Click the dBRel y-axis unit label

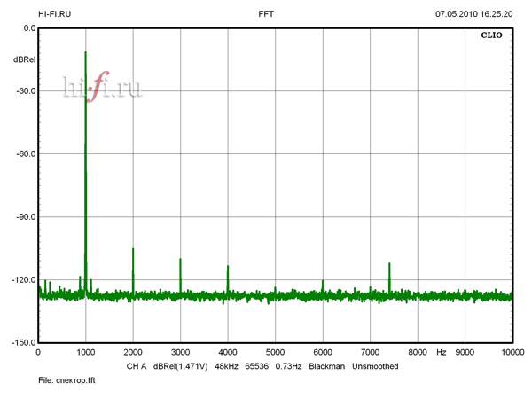point(24,59)
